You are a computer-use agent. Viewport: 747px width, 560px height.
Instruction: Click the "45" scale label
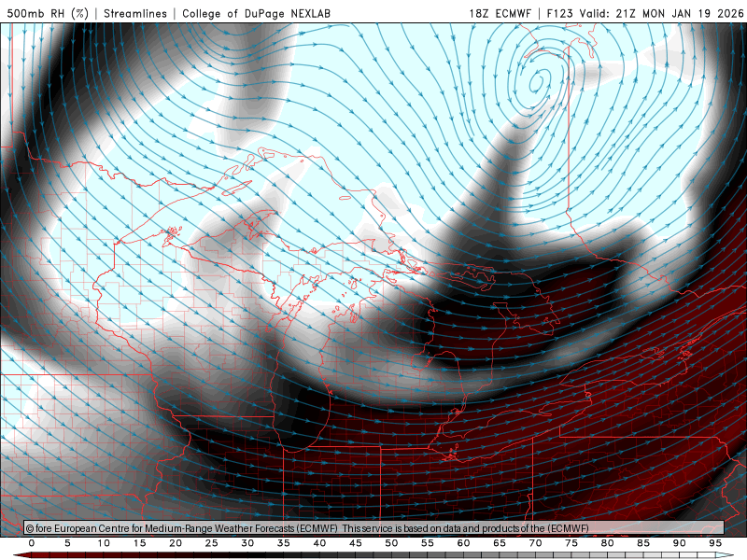click(356, 543)
